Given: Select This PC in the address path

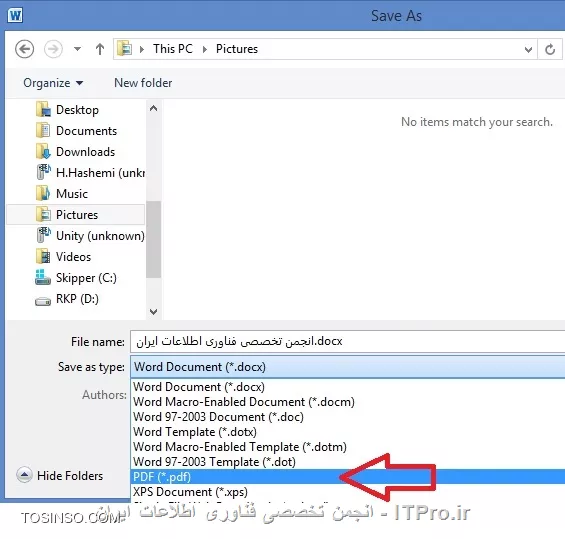Looking at the screenshot, I should (173, 49).
